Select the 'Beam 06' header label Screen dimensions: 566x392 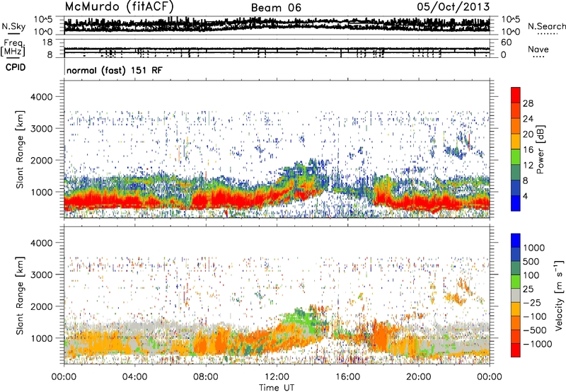point(276,8)
